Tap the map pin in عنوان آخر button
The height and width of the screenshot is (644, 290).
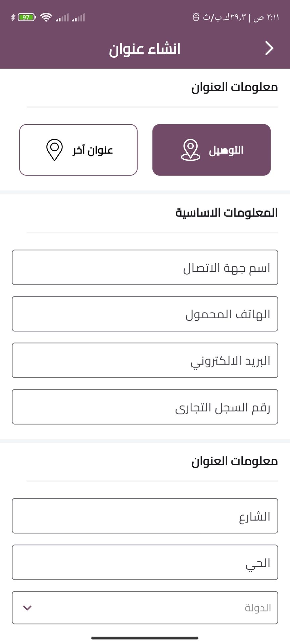[x=54, y=150]
